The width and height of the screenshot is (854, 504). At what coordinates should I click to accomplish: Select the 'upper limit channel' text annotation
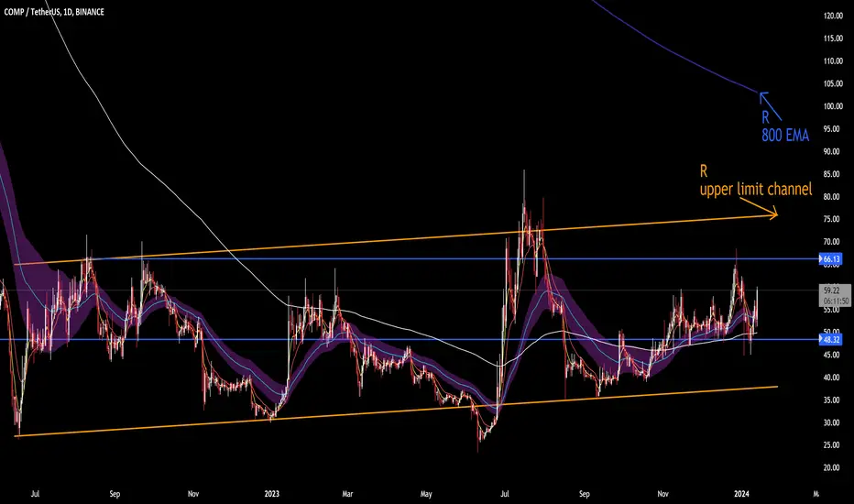pos(755,190)
